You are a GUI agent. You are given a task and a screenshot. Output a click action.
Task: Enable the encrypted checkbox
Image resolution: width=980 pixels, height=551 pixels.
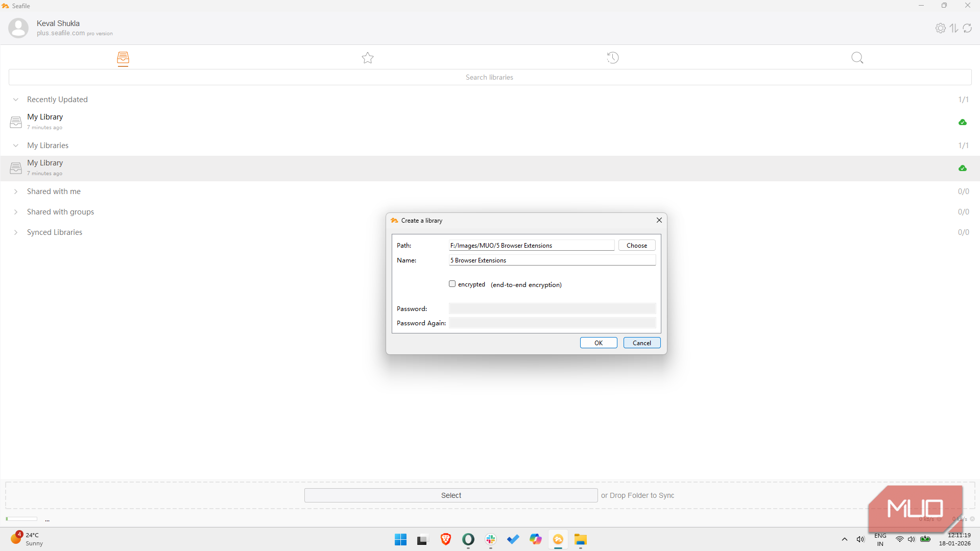[x=452, y=284]
